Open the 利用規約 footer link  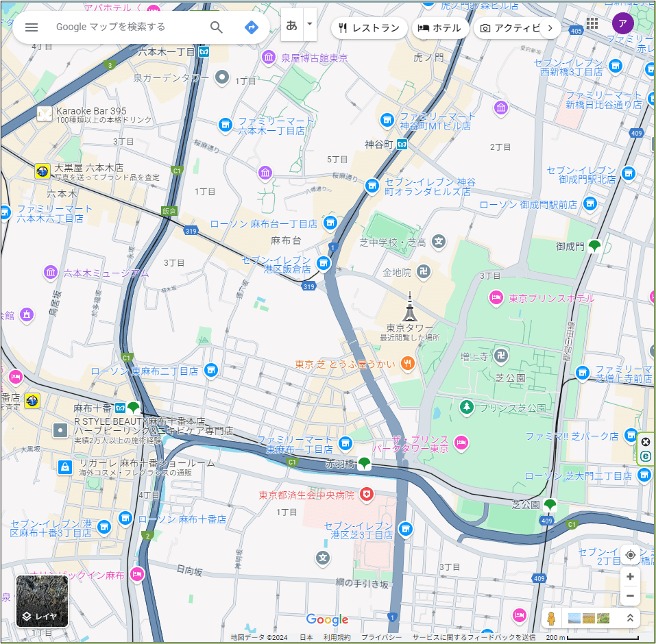(337, 637)
